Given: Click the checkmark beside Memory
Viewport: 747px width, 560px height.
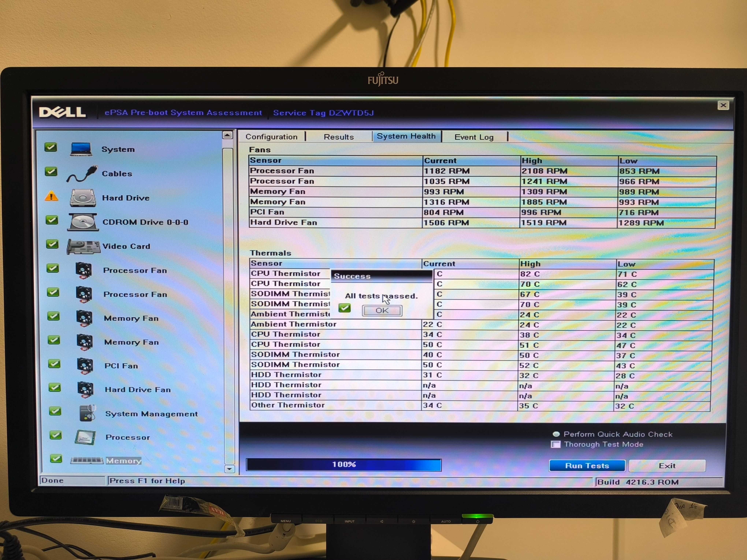Looking at the screenshot, I should [x=56, y=459].
